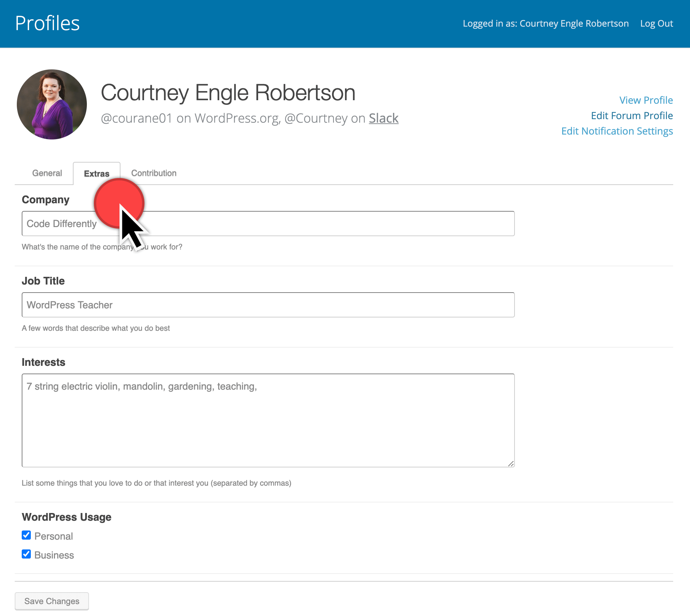Switch to the General tab
The image size is (690, 616).
coord(47,173)
